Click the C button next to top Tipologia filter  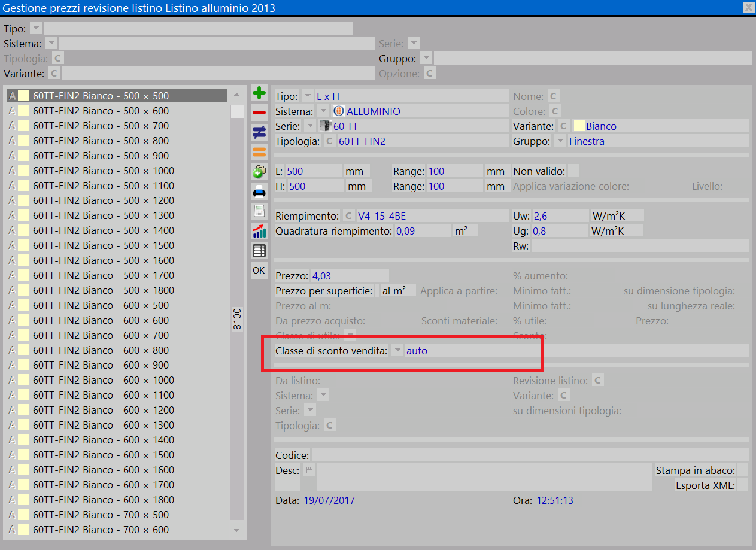57,59
